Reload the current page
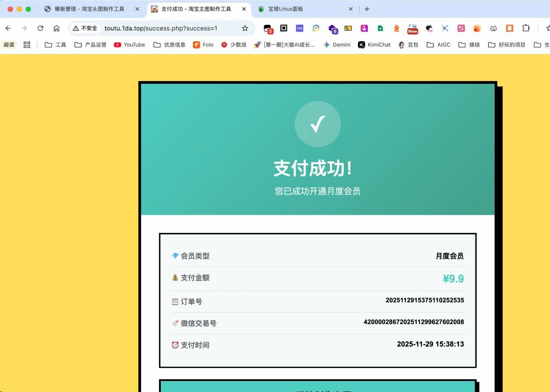This screenshot has width=550, height=392. tap(40, 28)
